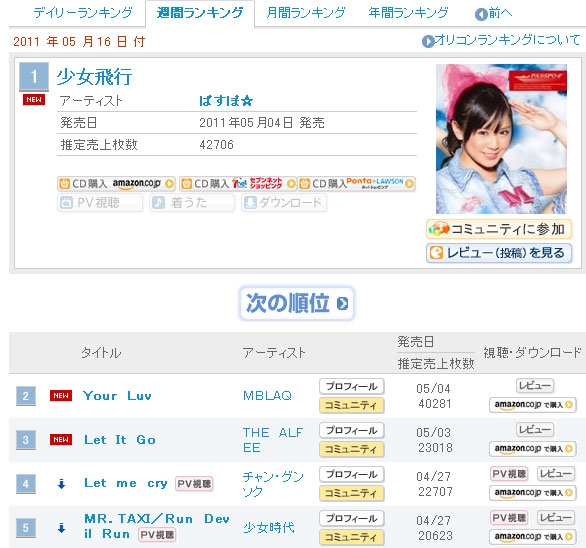Buy Let It Go on amazon.co.jp

tap(533, 448)
